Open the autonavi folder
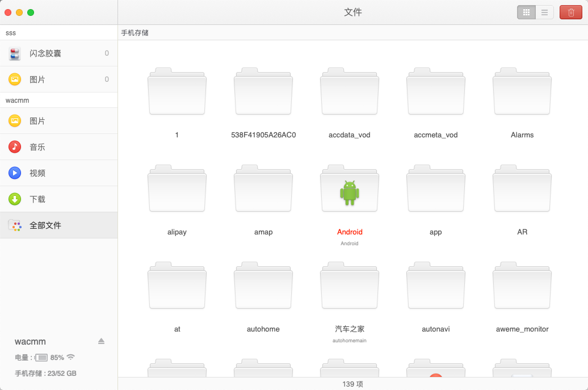This screenshot has height=390, width=588. (x=435, y=286)
